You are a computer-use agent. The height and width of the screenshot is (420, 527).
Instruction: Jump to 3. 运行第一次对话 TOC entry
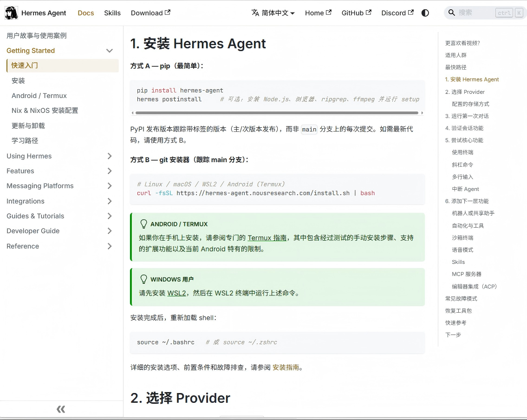tap(467, 116)
